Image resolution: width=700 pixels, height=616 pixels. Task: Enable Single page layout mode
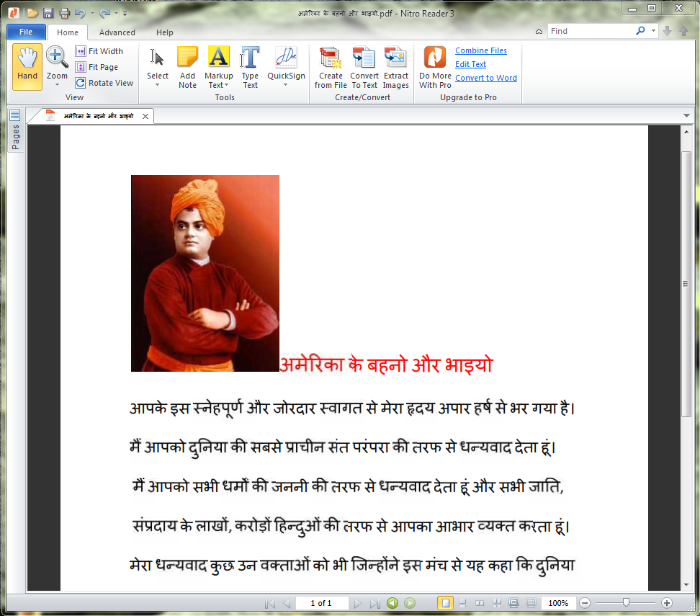[445, 603]
